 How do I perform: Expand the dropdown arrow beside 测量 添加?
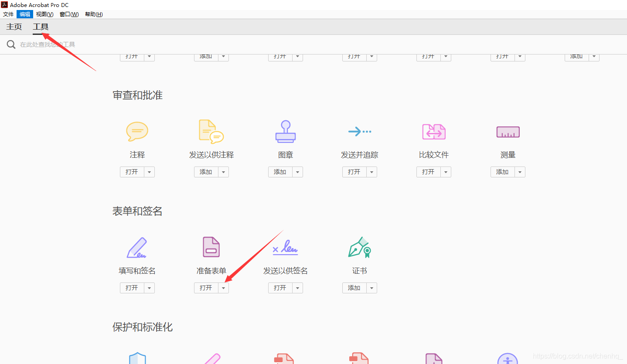pyautogui.click(x=520, y=172)
